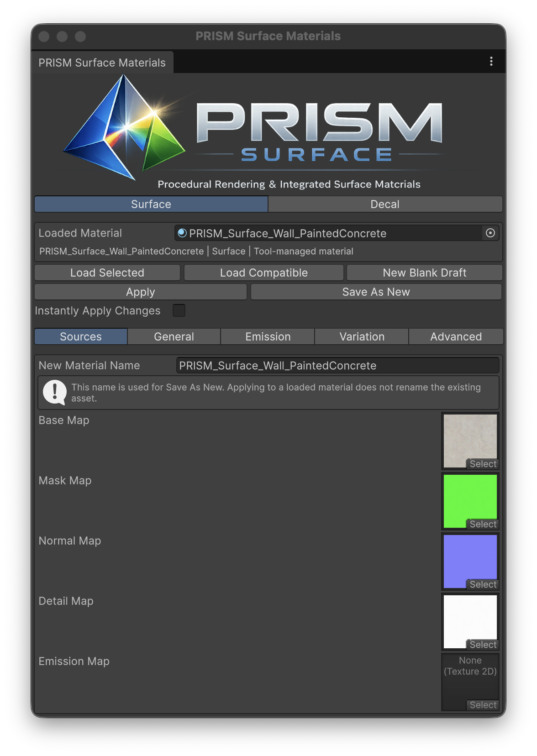This screenshot has height=756, width=537.
Task: Click the Detail Map label
Action: tap(66, 601)
